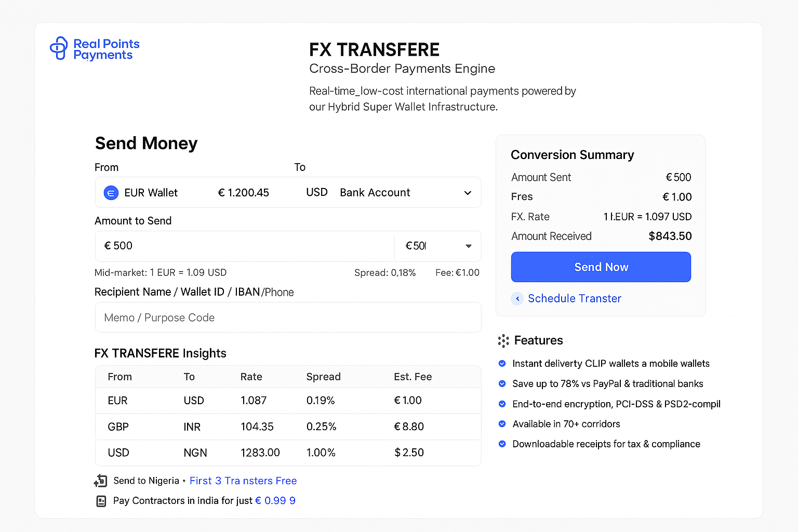Click the checkmark beside Downloadable receipts

502,444
